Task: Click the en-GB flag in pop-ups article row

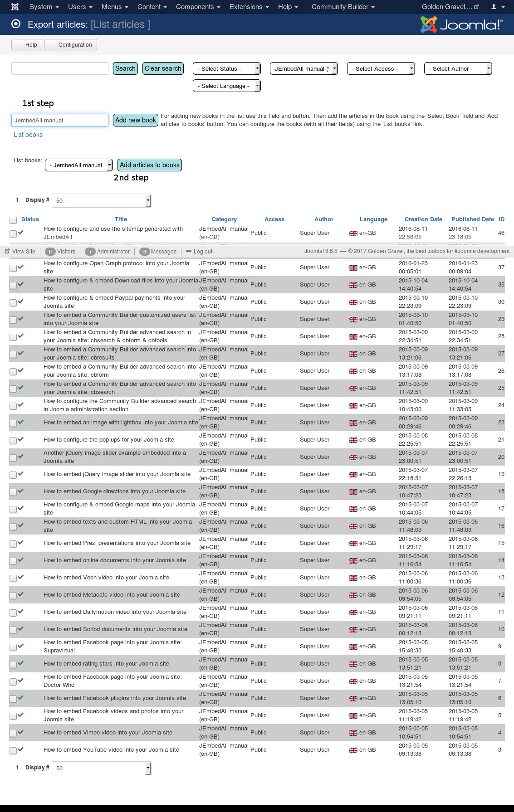Action: (x=353, y=440)
